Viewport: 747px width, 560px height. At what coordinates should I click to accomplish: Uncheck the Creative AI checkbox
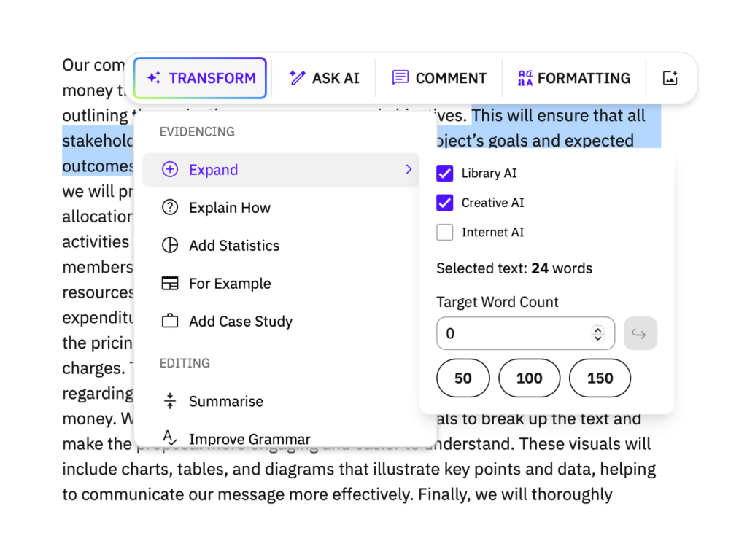point(445,203)
